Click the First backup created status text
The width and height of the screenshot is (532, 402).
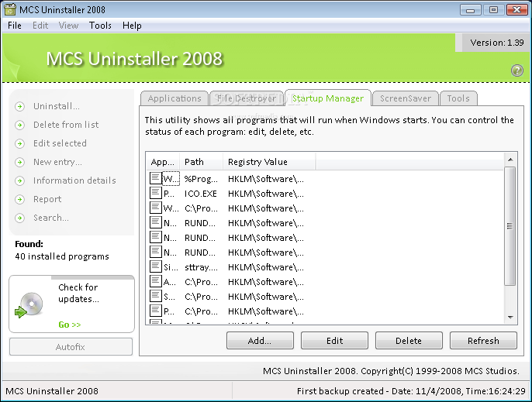tap(411, 391)
